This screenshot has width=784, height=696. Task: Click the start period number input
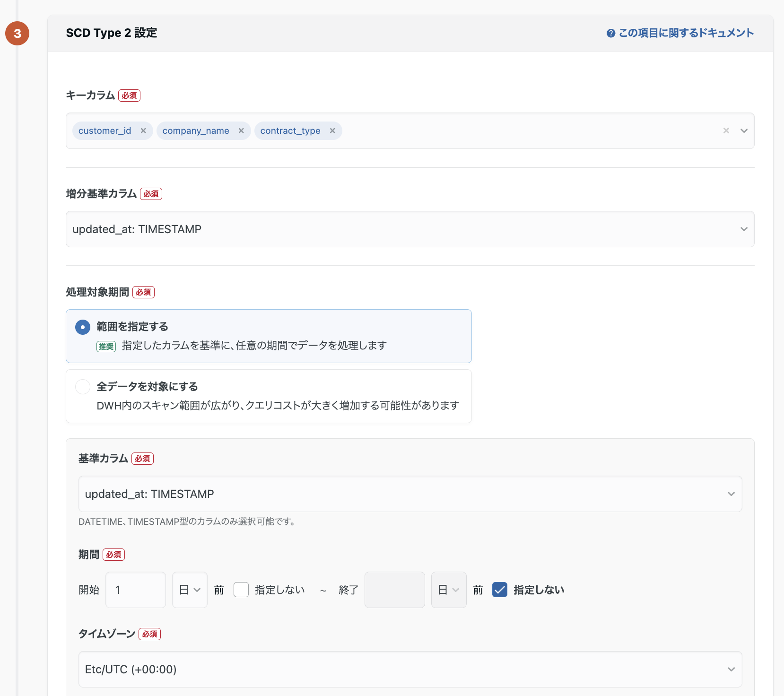[136, 590]
